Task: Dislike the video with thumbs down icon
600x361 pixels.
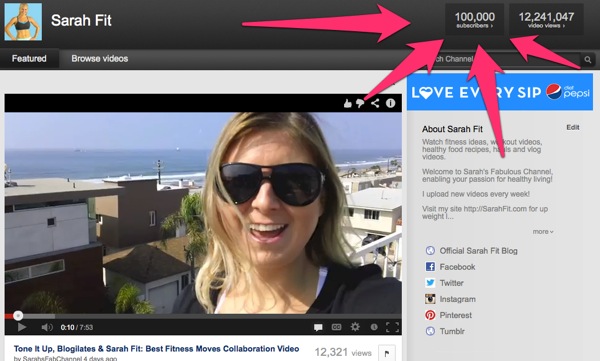Action: point(360,103)
